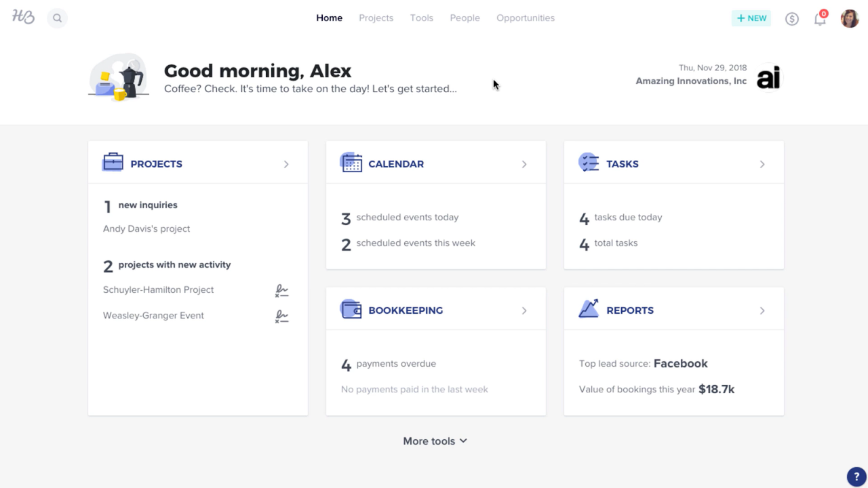Open Tasks card via its chevron arrow
The image size is (868, 488).
(x=762, y=164)
